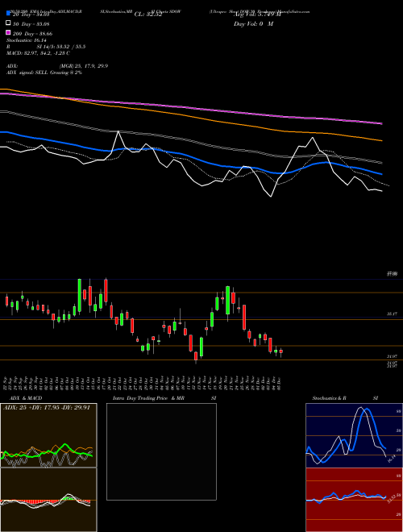Image resolution: width=403 pixels, height=532 pixels.
Task: Click the RSI 14/5 value '33.52 / 55.5'
Action: click(71, 47)
